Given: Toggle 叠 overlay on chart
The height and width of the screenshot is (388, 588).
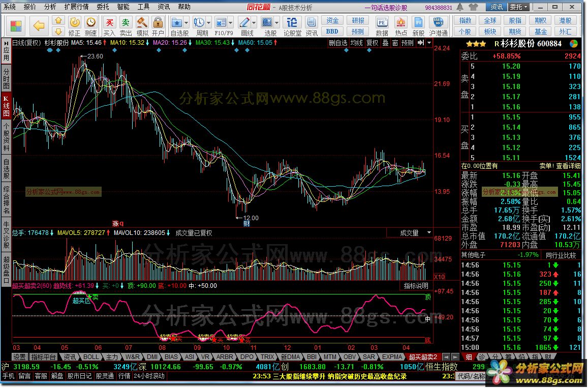Looking at the screenshot, I should tap(386, 43).
